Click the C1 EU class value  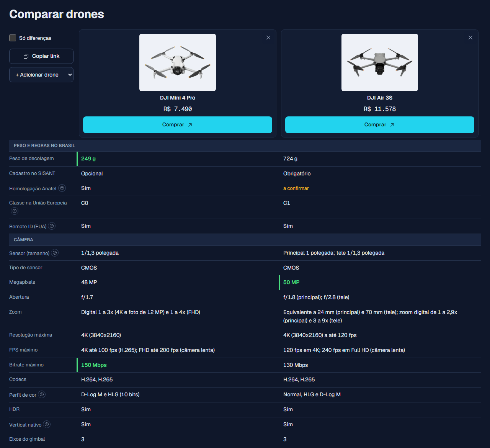click(286, 203)
